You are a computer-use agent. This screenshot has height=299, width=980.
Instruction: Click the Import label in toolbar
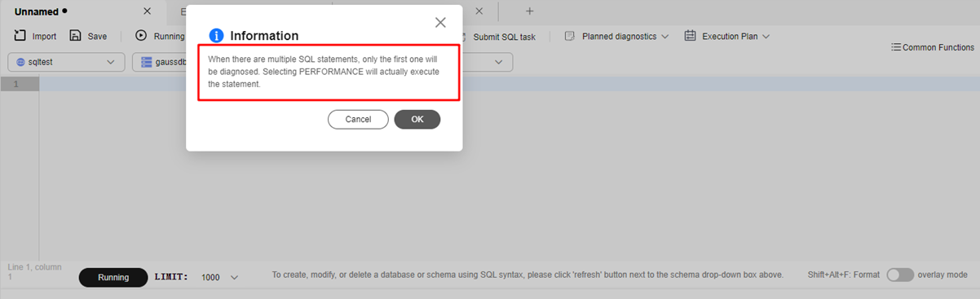44,37
